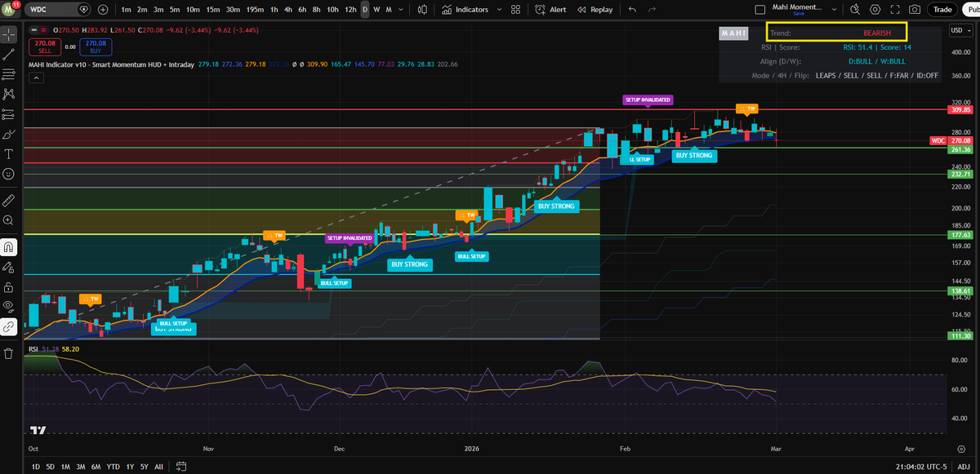
Task: Select the ruler measure tool
Action: (8, 200)
